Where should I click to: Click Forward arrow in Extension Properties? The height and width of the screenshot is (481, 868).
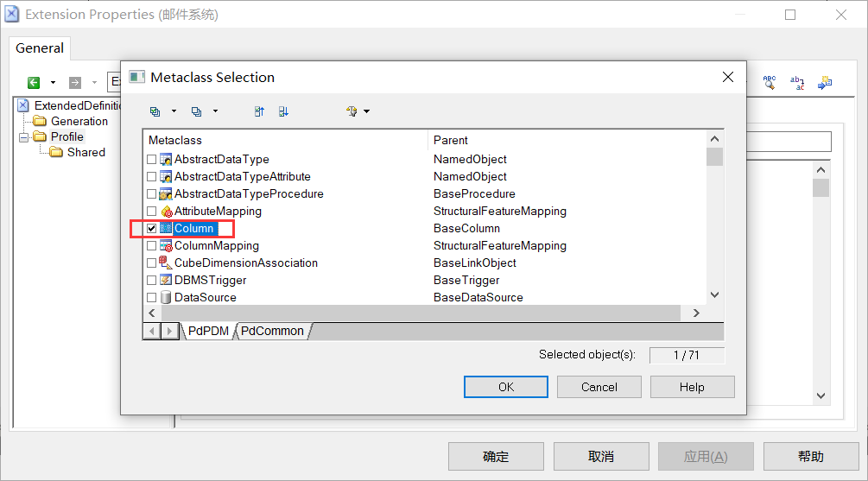click(x=75, y=83)
